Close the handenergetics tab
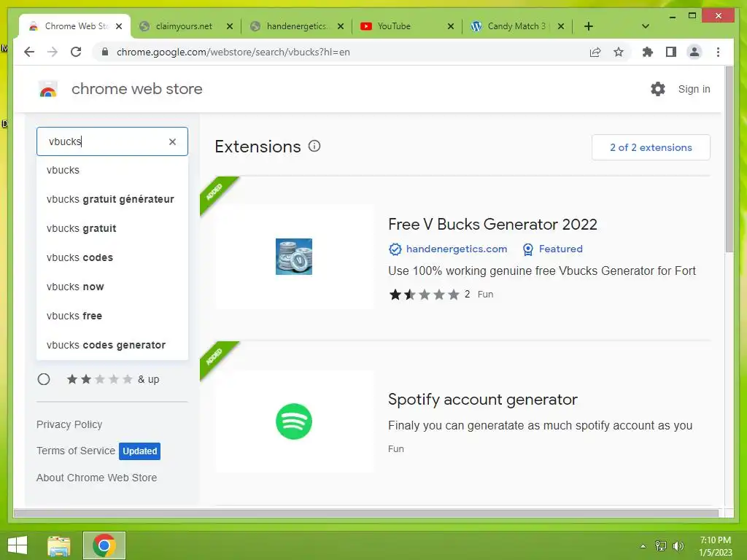747x560 pixels. click(x=341, y=26)
